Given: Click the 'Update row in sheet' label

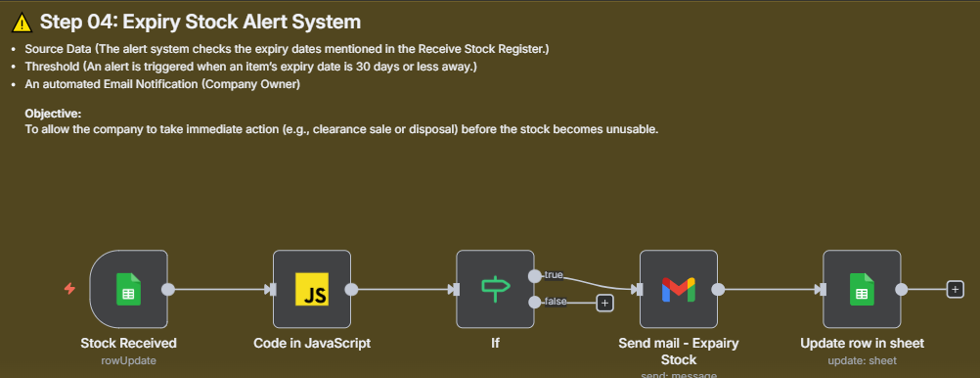Looking at the screenshot, I should click(x=862, y=343).
